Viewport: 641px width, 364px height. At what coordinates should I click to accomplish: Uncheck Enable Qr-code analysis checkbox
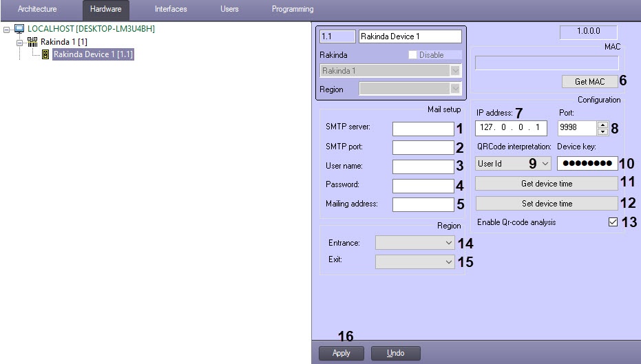click(613, 222)
